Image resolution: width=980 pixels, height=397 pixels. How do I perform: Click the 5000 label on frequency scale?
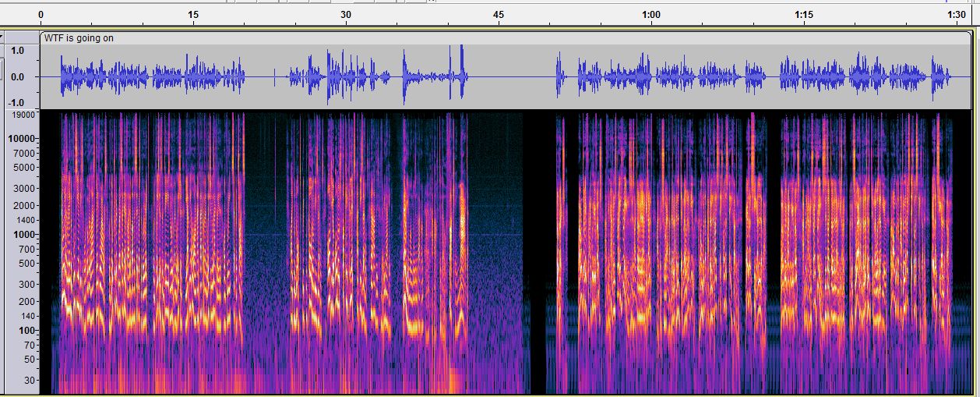click(25, 168)
